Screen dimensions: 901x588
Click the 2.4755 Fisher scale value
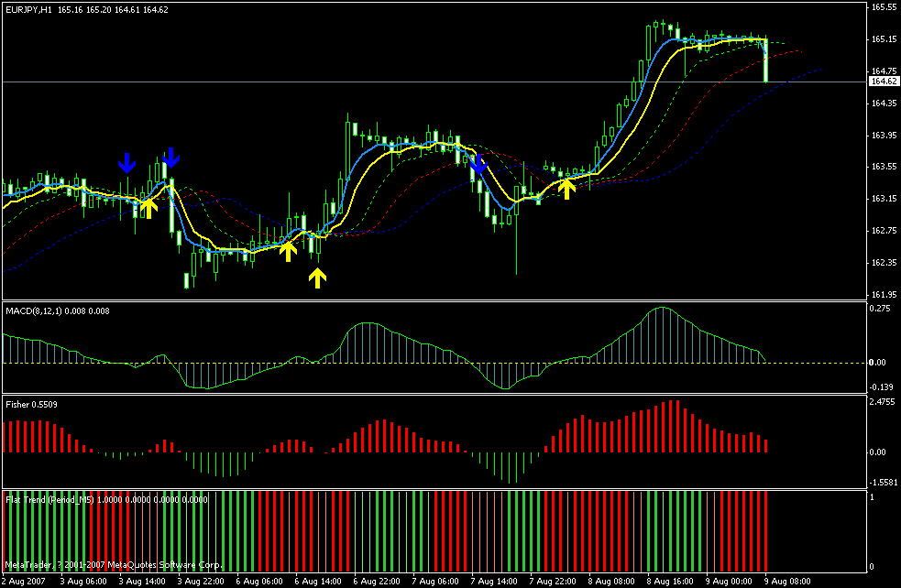pos(882,401)
